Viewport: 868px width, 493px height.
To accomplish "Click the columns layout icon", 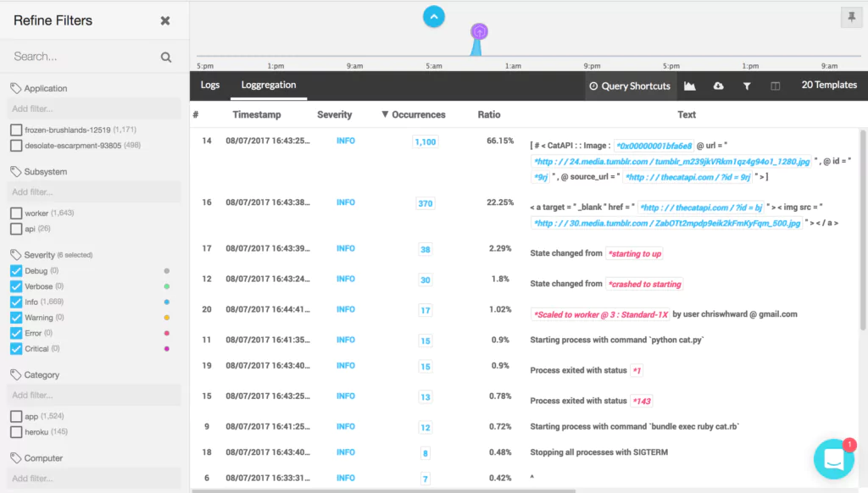I will (775, 86).
